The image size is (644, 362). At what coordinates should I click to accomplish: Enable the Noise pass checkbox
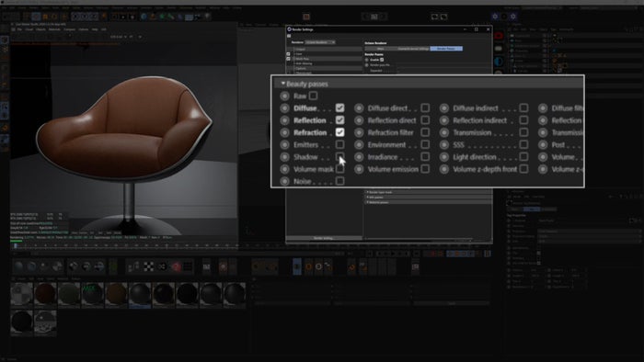tap(339, 181)
